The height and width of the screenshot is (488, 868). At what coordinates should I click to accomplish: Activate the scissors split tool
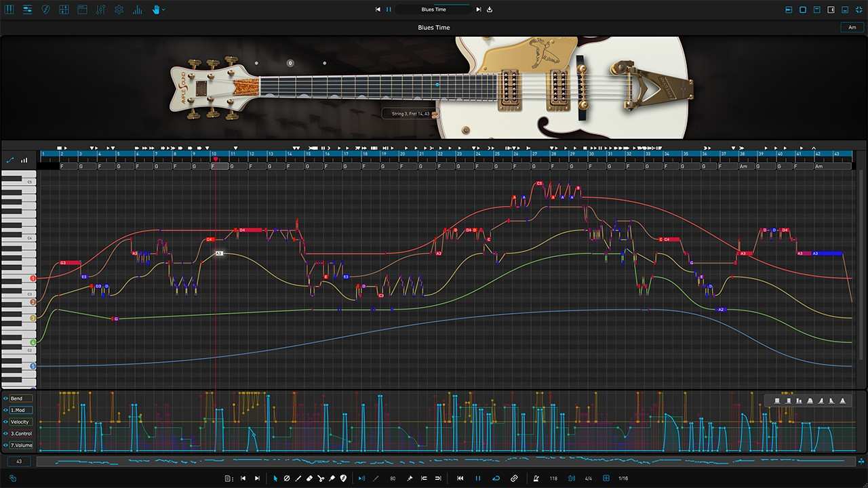pos(320,479)
